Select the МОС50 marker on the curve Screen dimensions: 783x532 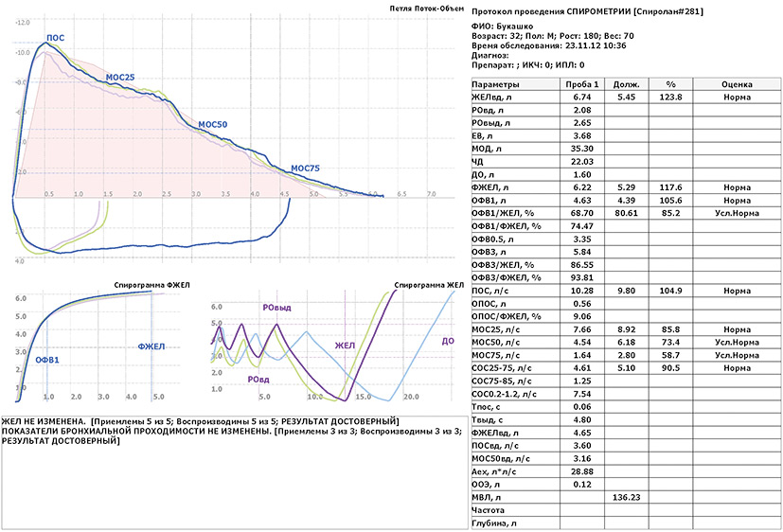[x=213, y=124]
